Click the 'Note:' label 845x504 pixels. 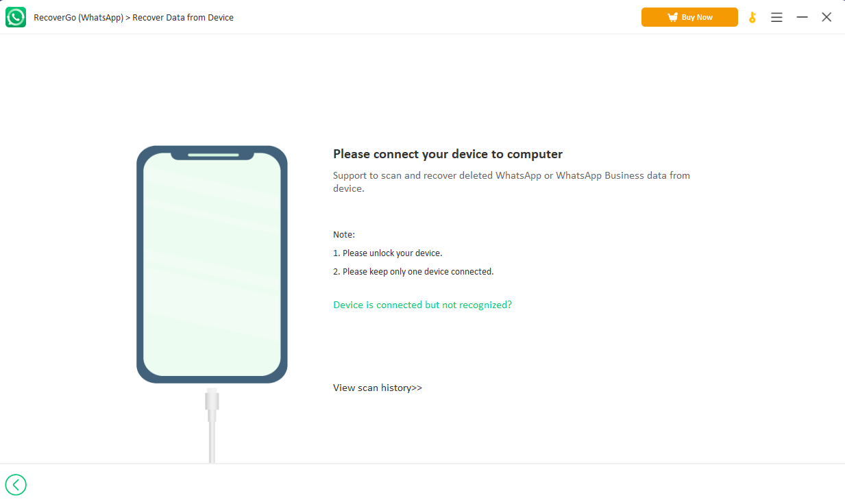[x=344, y=234]
